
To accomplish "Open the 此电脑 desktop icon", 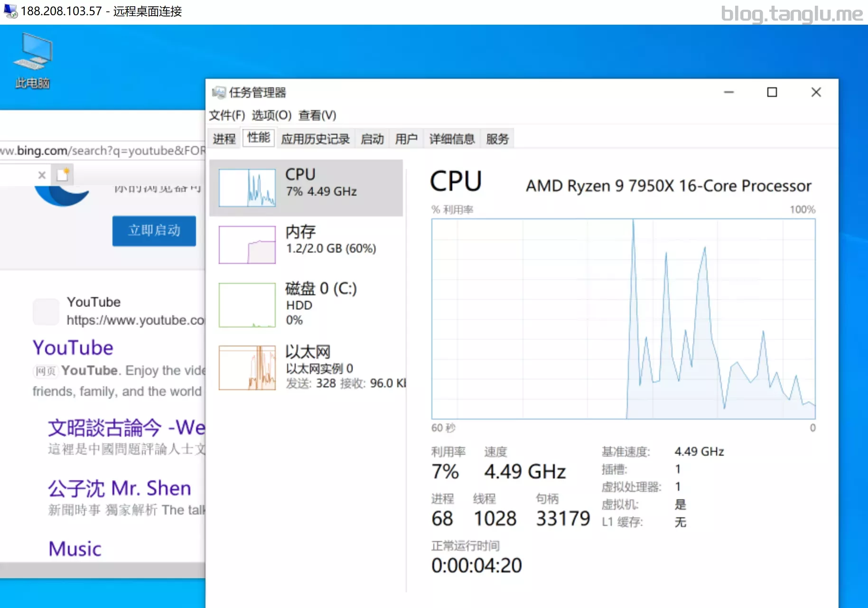I will pos(32,61).
